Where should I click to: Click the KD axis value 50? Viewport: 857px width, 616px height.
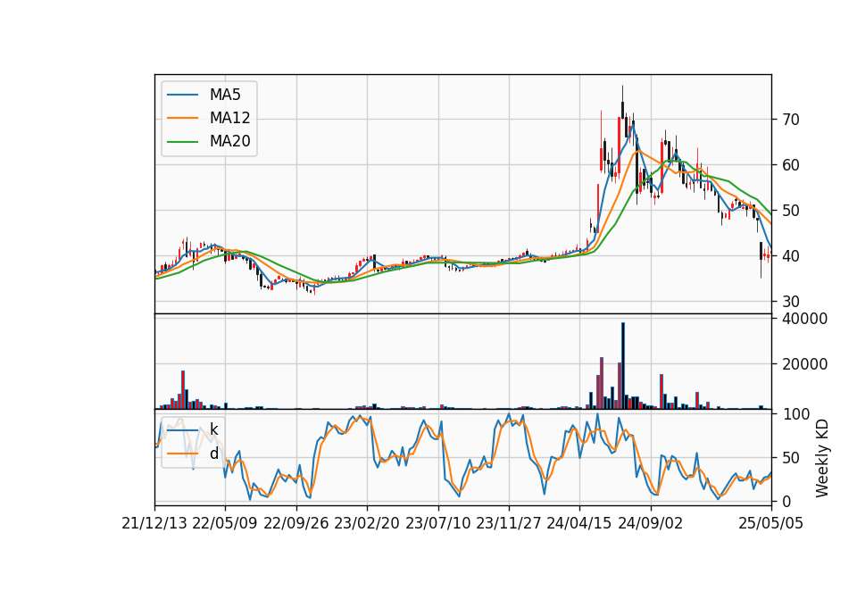click(790, 458)
